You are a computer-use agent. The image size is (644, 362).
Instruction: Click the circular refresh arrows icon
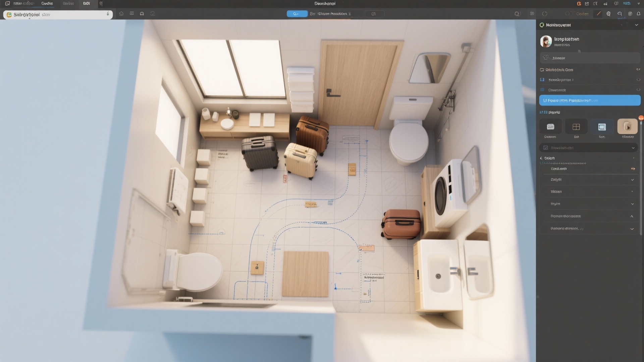(545, 14)
